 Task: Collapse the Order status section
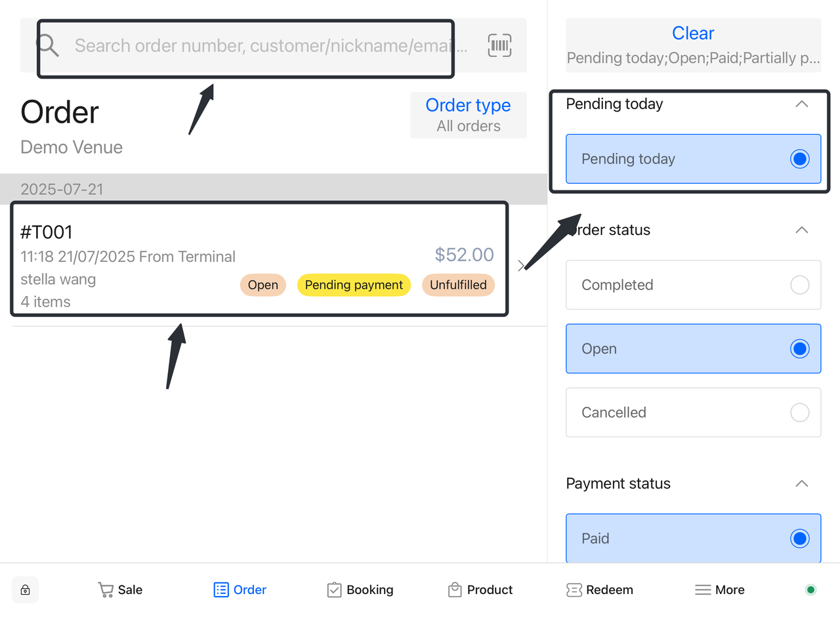point(801,230)
